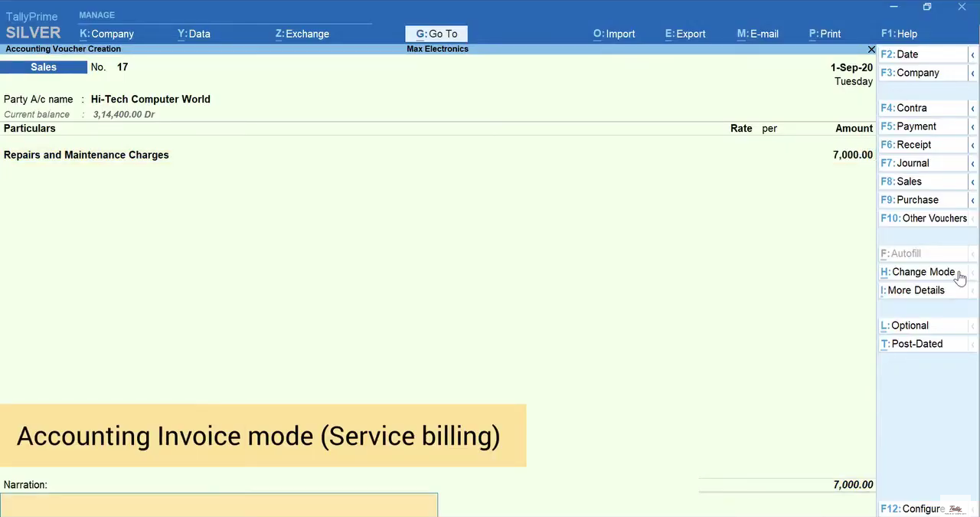980x517 pixels.
Task: Select party name Hi-Tech Computer World
Action: click(150, 99)
